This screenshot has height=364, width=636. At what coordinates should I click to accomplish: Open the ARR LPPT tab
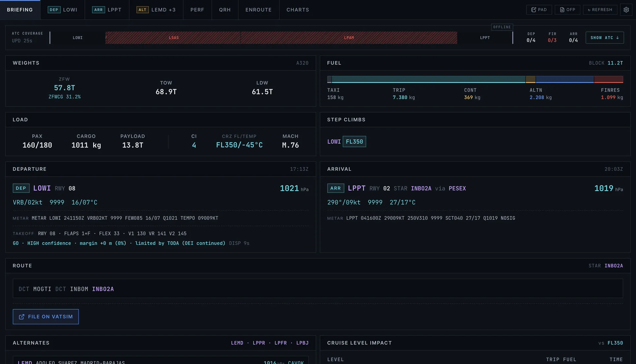coord(107,10)
